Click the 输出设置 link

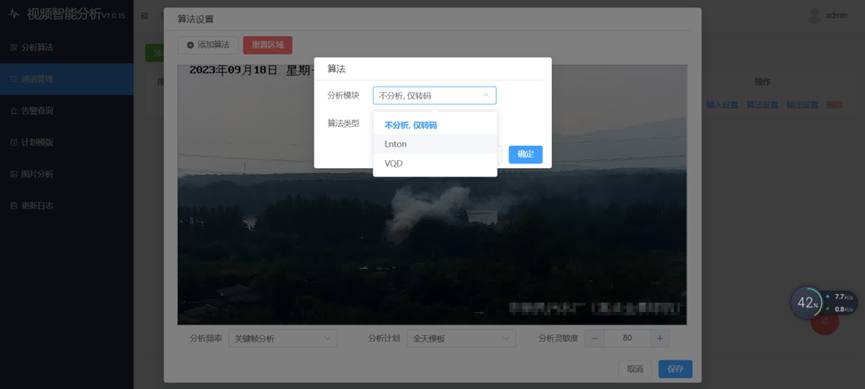(x=802, y=105)
